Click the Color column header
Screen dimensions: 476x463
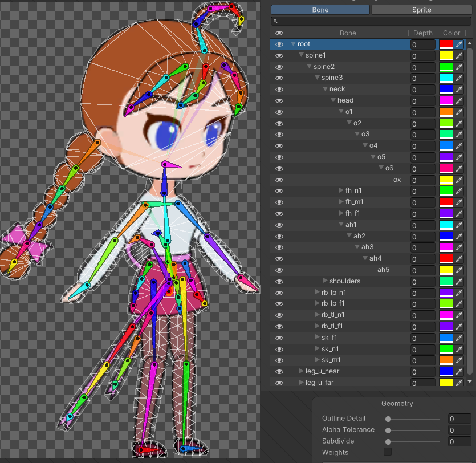coord(451,33)
